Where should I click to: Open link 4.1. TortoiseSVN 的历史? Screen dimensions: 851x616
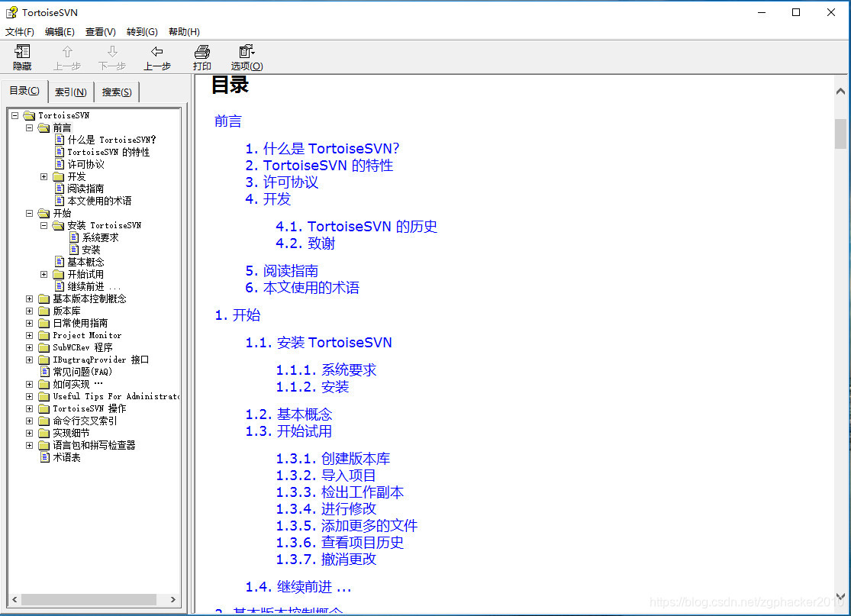356,226
